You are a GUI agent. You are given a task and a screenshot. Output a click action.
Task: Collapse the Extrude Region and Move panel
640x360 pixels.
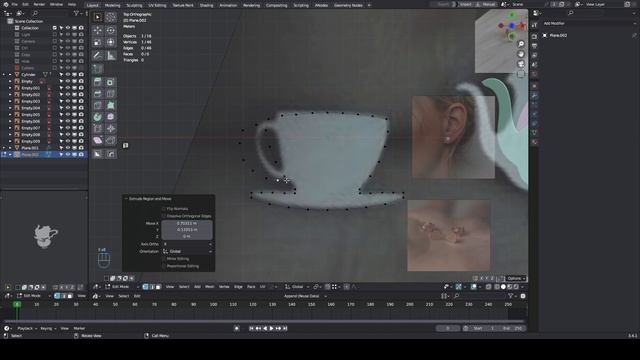126,199
